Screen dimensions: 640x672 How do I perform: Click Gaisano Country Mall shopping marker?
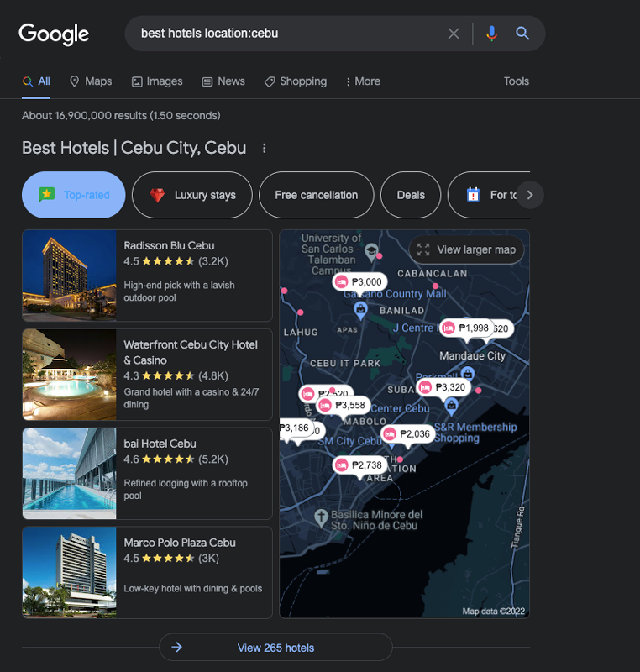point(360,310)
